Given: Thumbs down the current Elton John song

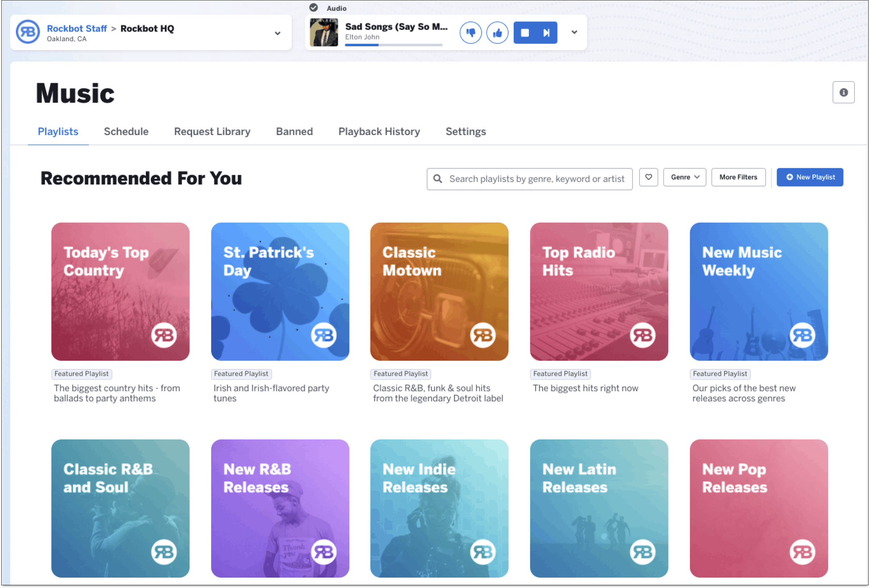Looking at the screenshot, I should point(470,33).
